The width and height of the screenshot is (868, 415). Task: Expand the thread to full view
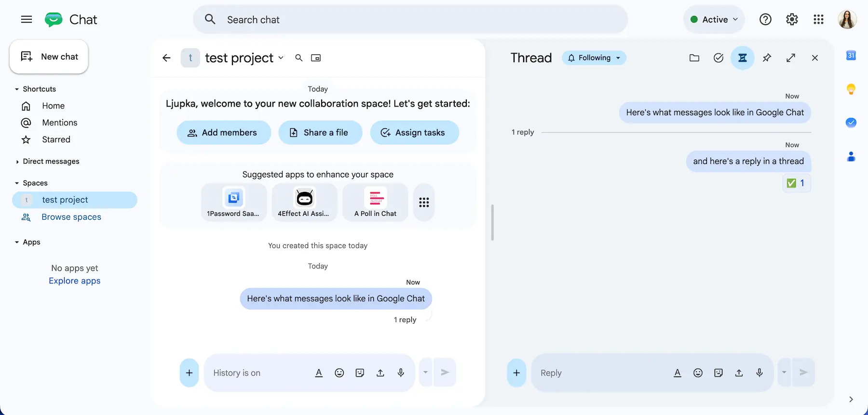791,58
